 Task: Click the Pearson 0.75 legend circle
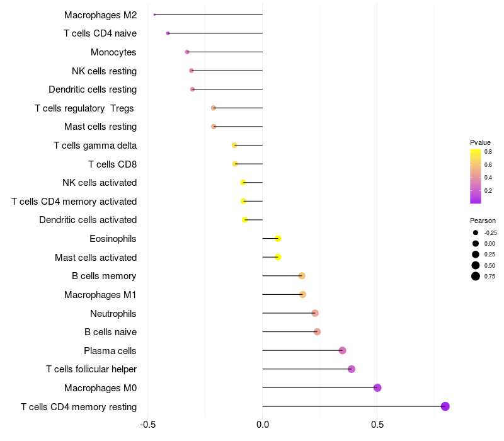pos(476,276)
